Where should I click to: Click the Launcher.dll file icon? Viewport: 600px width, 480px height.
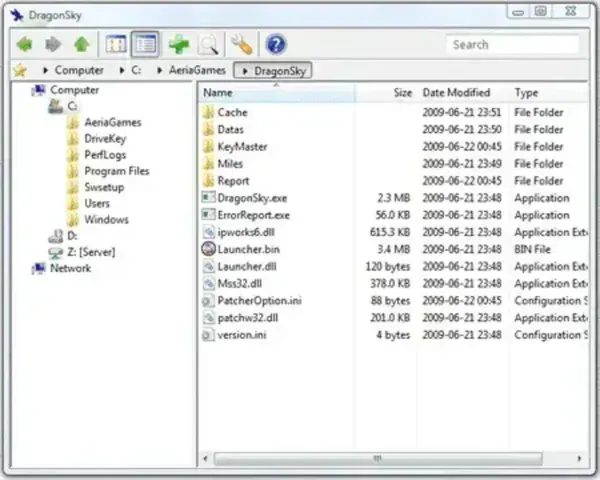pyautogui.click(x=209, y=266)
